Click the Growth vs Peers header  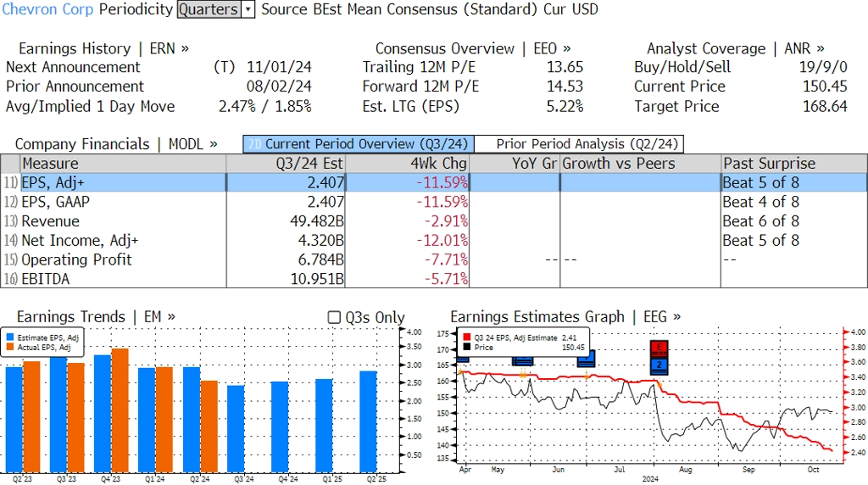point(640,164)
